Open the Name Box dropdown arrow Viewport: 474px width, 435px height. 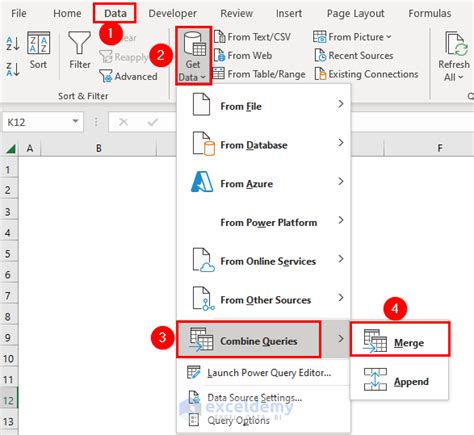[76, 121]
